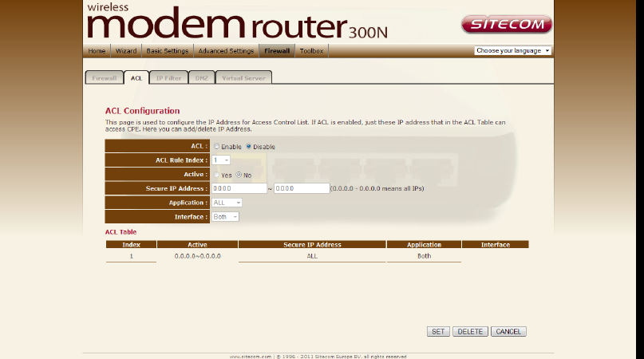Click the ACL Configuration heading

pyautogui.click(x=143, y=111)
